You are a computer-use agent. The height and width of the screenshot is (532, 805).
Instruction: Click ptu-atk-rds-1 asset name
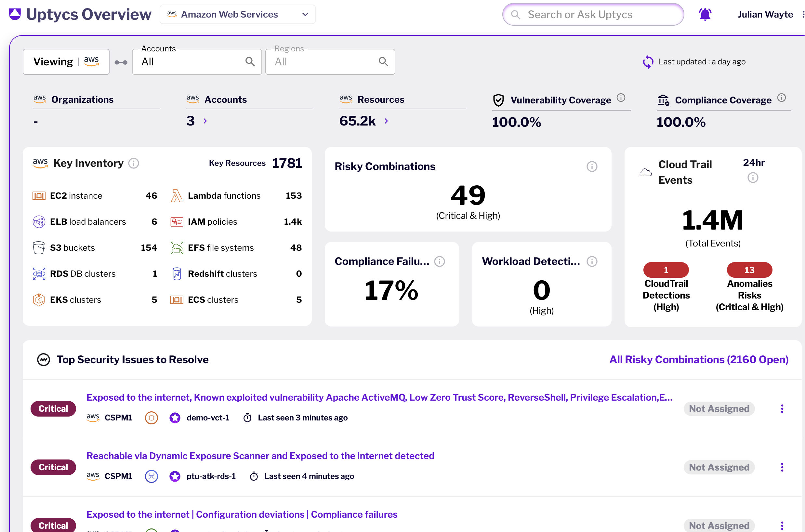coord(211,476)
